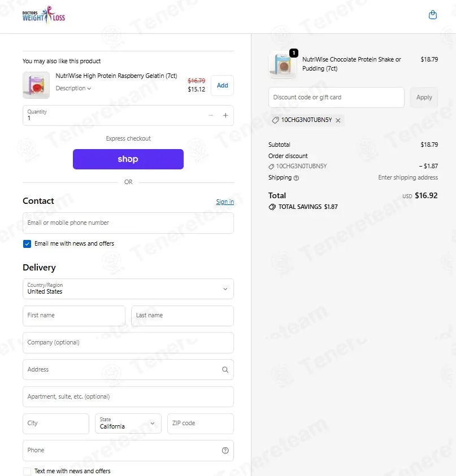Increase quantity with the plus icon

tap(225, 115)
